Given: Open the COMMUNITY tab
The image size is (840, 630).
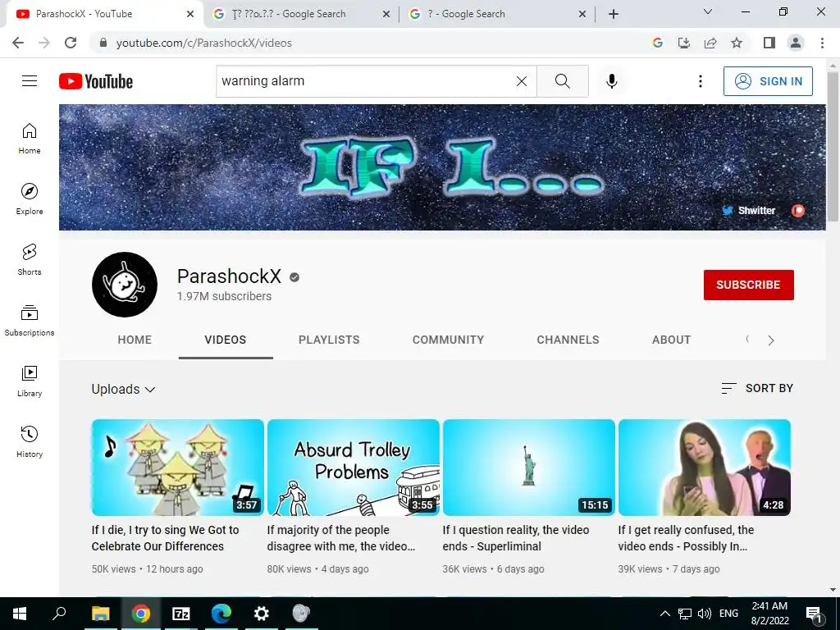Looking at the screenshot, I should (x=448, y=340).
